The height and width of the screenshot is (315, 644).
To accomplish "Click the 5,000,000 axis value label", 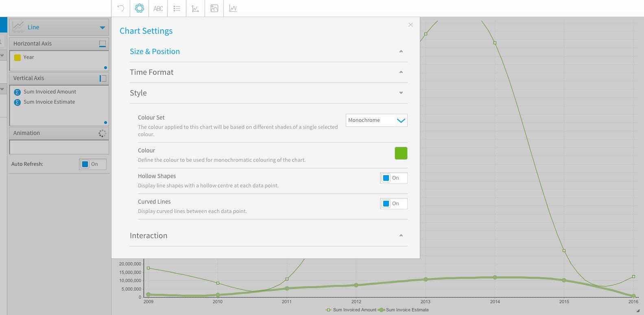I will pyautogui.click(x=131, y=289).
